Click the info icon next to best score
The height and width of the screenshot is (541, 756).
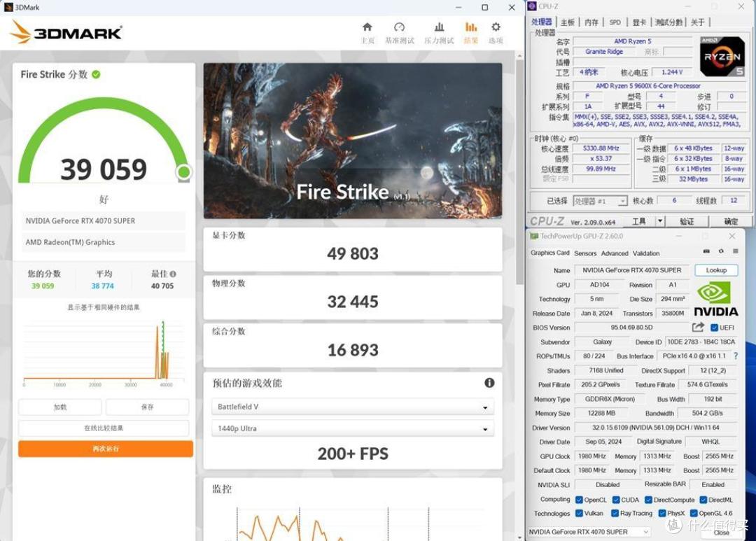coord(173,274)
